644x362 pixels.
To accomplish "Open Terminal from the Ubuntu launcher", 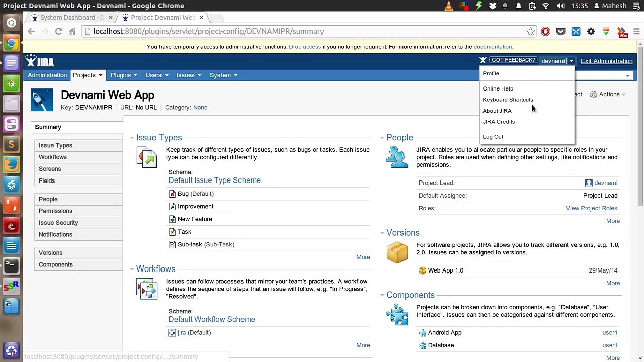I will pos(11,265).
